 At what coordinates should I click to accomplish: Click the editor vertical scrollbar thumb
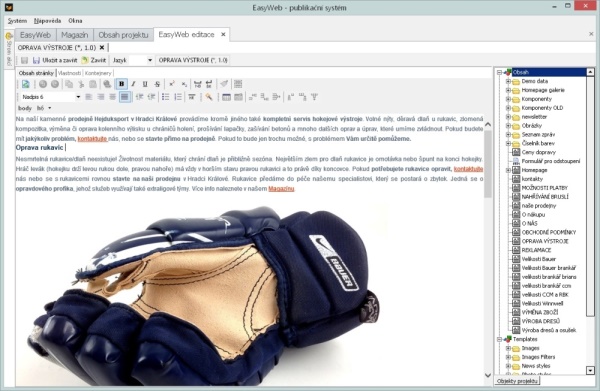[488, 164]
